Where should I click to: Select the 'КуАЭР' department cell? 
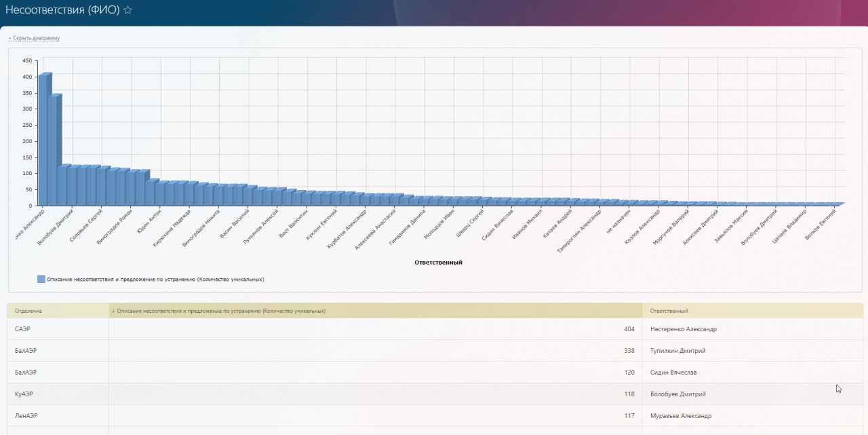(24, 394)
